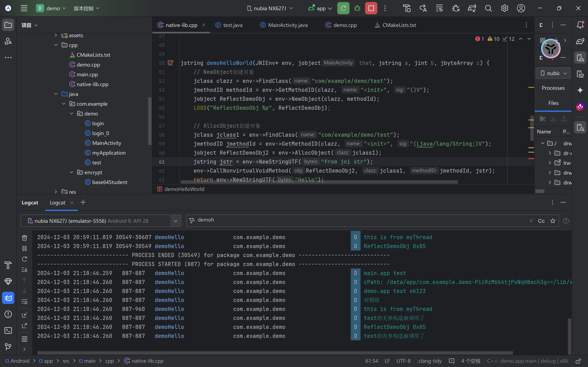Clear logcat with the trash icon
The height and width of the screenshot is (367, 588).
(24, 238)
